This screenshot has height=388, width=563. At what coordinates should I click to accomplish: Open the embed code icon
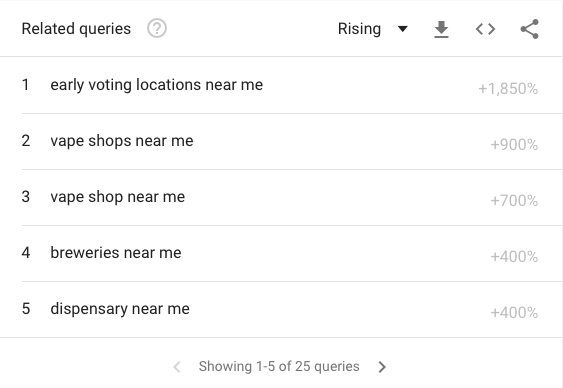pyautogui.click(x=485, y=29)
